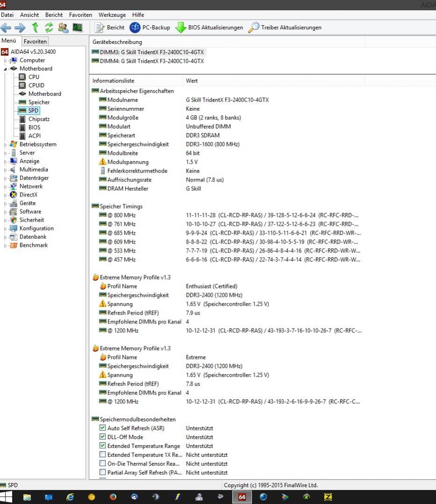Expand the Datenträger tree node
This screenshot has width=436, height=504.
(x=5, y=178)
